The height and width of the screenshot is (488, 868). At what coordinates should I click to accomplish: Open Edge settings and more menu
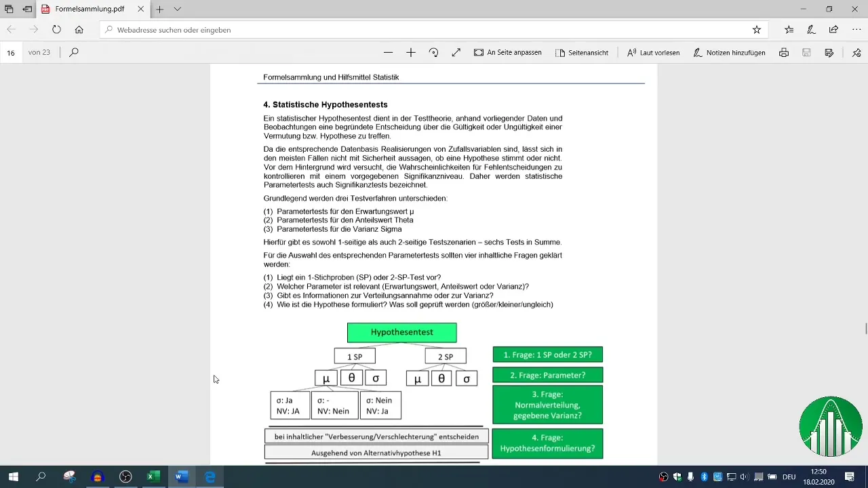(x=856, y=30)
